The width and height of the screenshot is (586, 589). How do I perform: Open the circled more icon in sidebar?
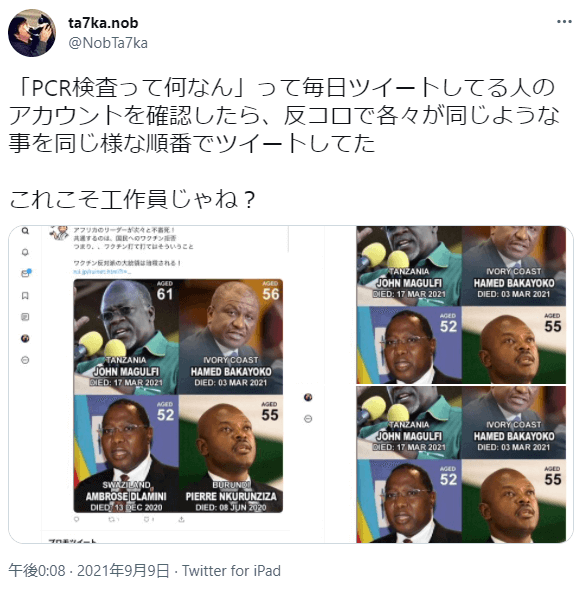(x=25, y=360)
